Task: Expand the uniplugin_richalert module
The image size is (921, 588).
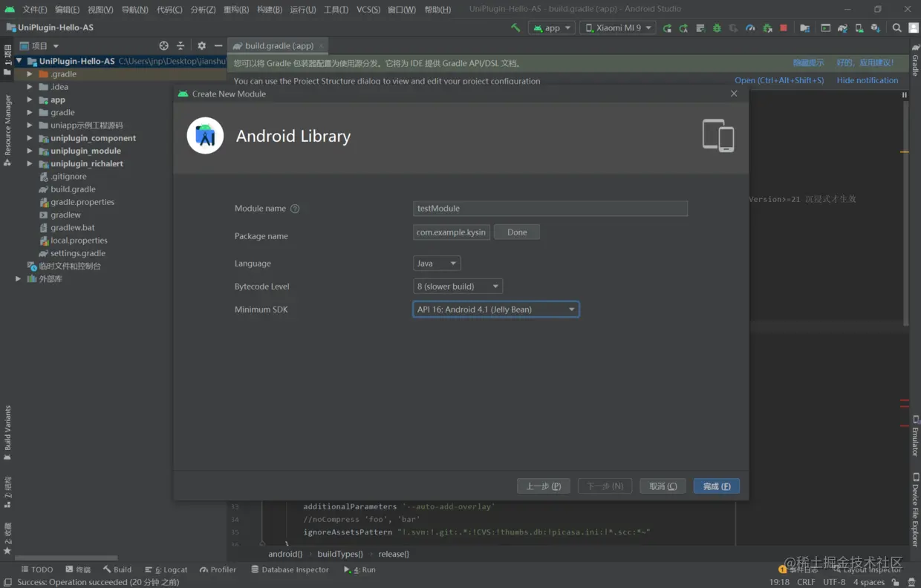Action: [30, 163]
